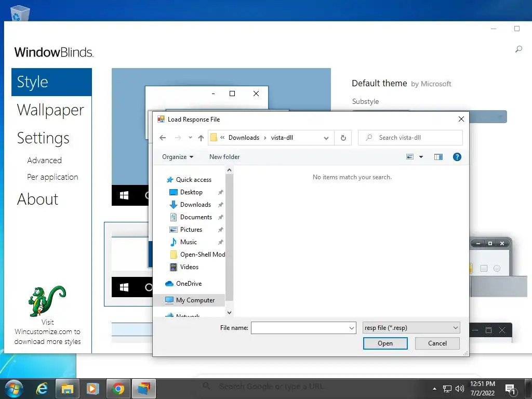Screen dimensions: 532x399
Task: Open About section in WindowBlinds
Action: [x=37, y=199]
